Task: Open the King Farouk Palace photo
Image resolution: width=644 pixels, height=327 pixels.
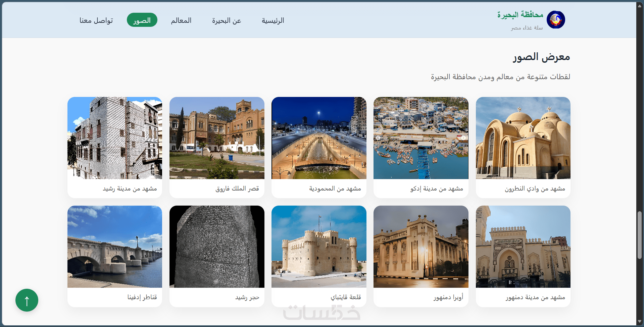Action: coord(217,138)
